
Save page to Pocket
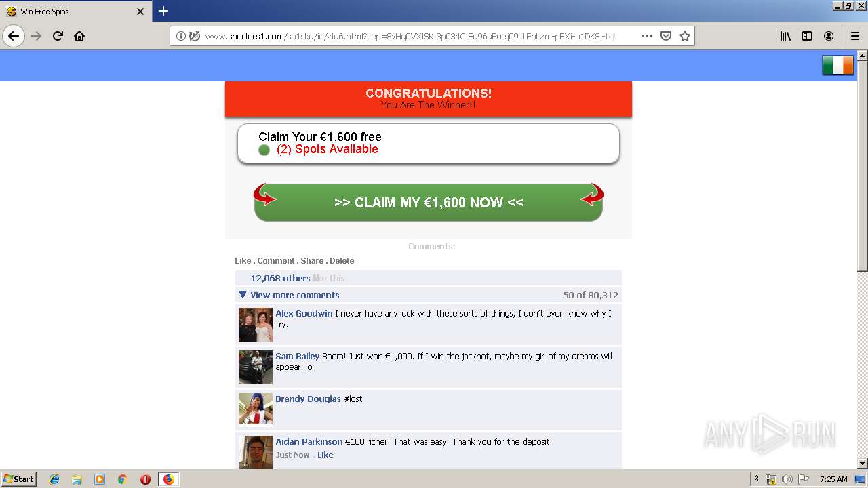(666, 36)
